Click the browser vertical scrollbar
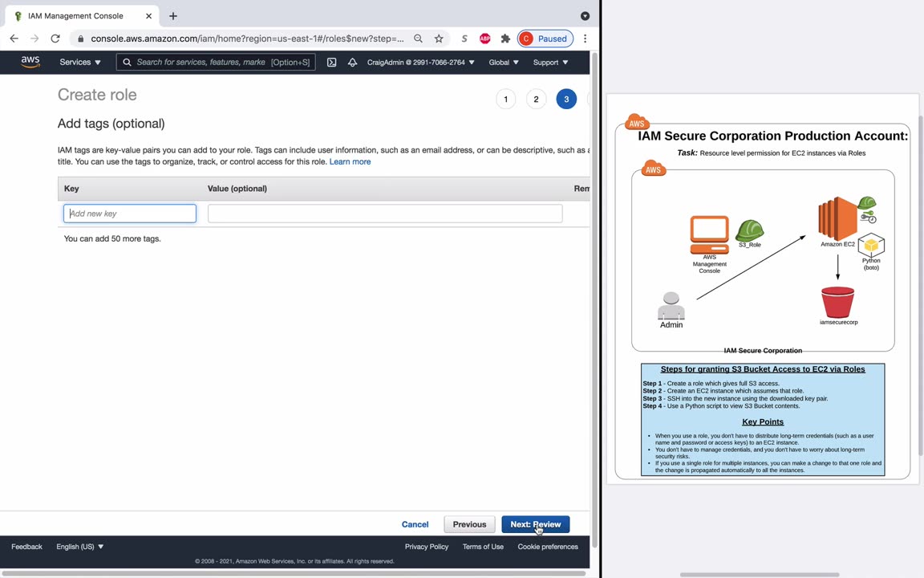Screen dimensions: 924x578 pos(594,299)
